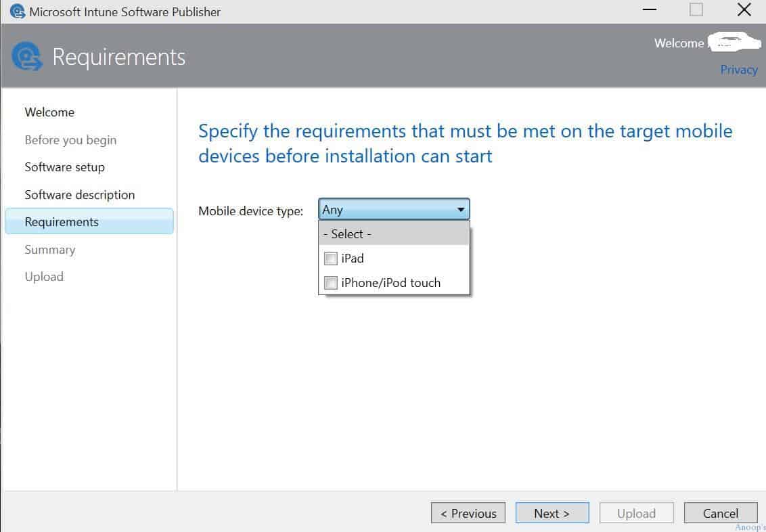766x532 pixels.
Task: Select the Requirements step in sidebar
Action: pos(89,222)
